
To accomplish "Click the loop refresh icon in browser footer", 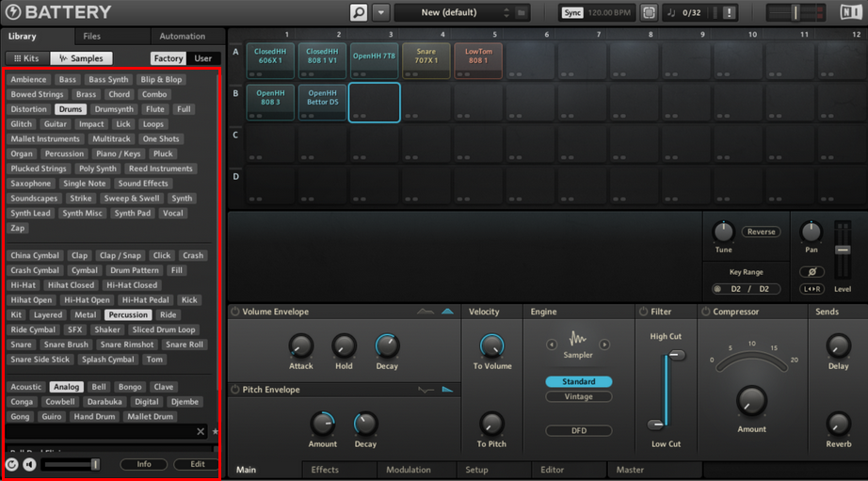I will pos(12,464).
